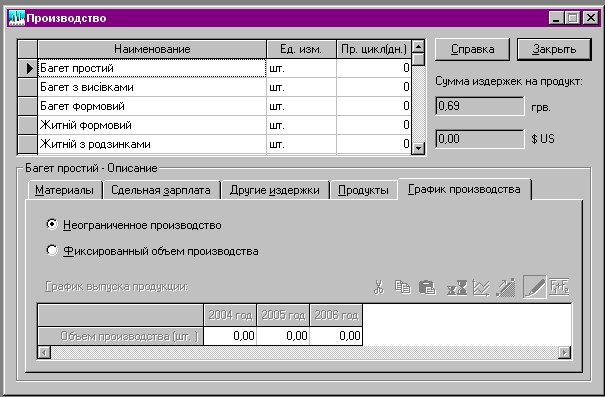Click the product list scroll down arrow
Viewport: 605px width, 397px height.
418,148
